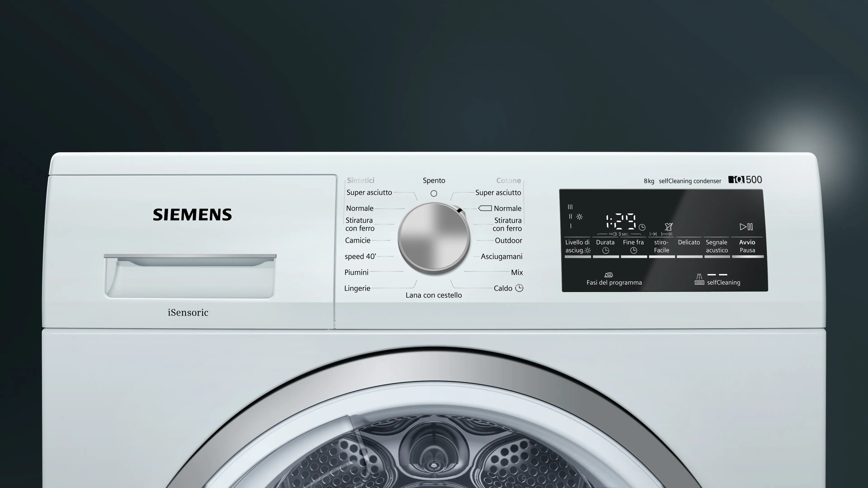Tap the iron icon above Fasi del programma

(609, 274)
